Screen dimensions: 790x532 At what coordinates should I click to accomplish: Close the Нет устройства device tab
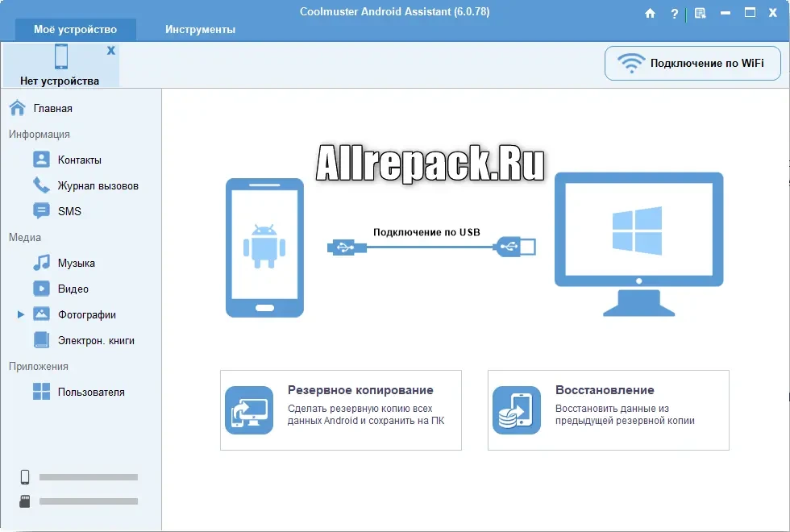(111, 50)
